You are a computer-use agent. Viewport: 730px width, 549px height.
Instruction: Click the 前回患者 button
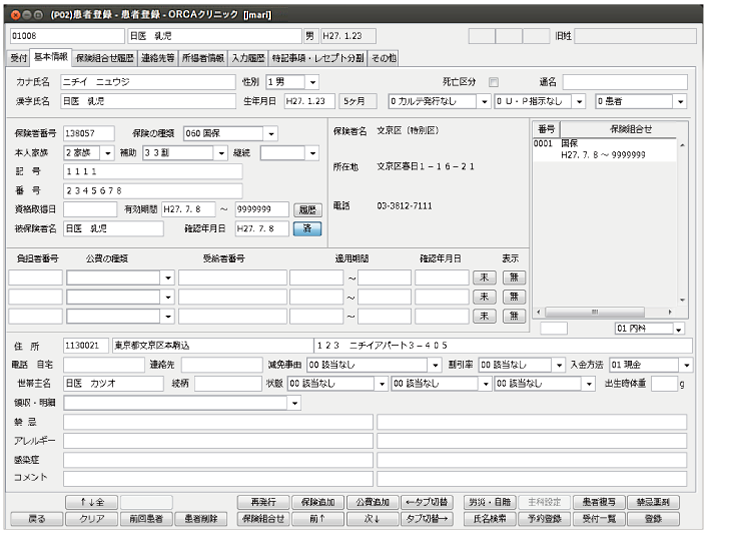coord(146,519)
